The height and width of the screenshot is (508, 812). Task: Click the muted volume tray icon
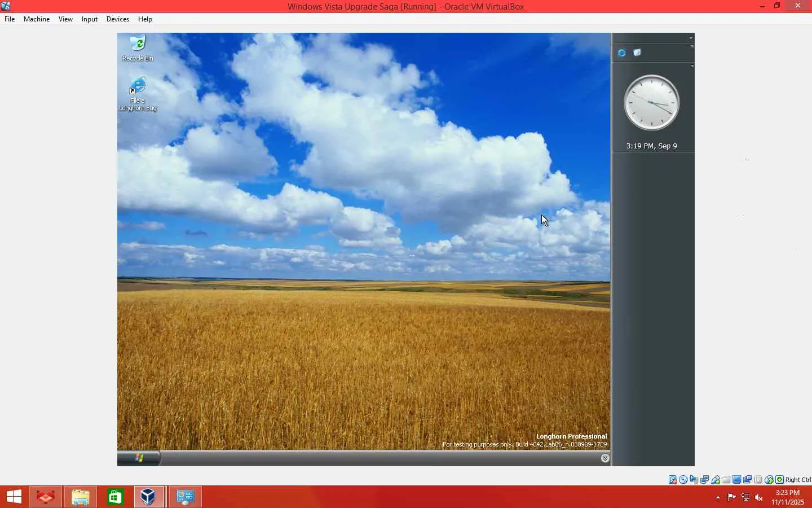click(x=759, y=497)
